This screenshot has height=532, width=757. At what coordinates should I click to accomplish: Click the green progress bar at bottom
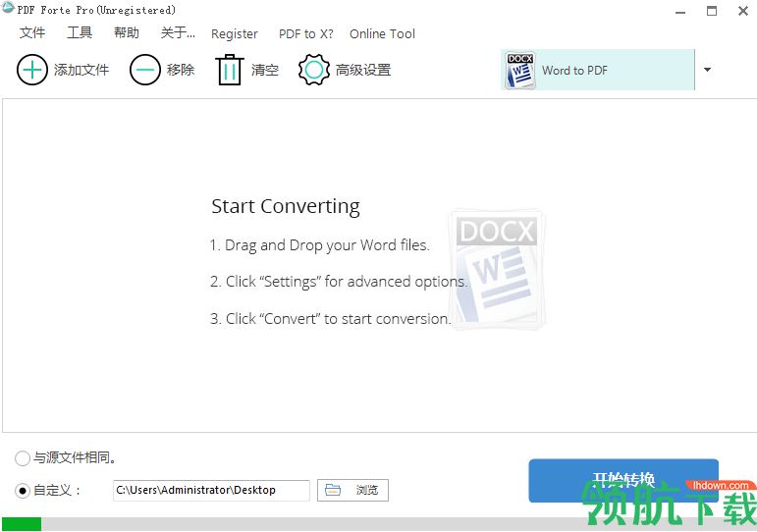tap(22, 524)
